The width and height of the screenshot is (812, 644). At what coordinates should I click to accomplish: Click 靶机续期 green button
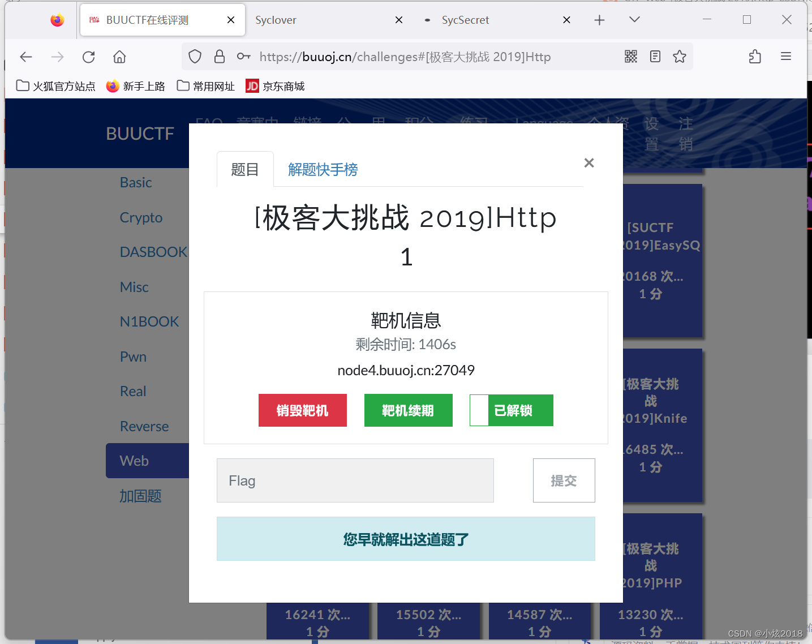(409, 410)
